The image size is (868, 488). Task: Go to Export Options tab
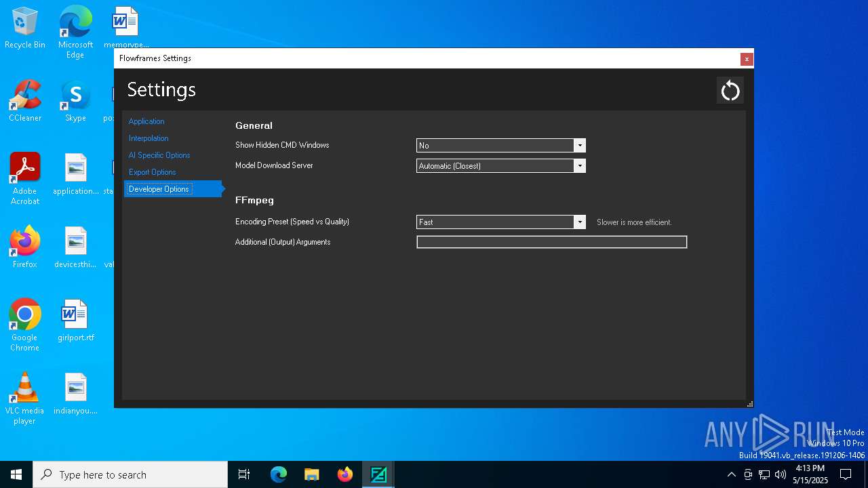pos(153,172)
